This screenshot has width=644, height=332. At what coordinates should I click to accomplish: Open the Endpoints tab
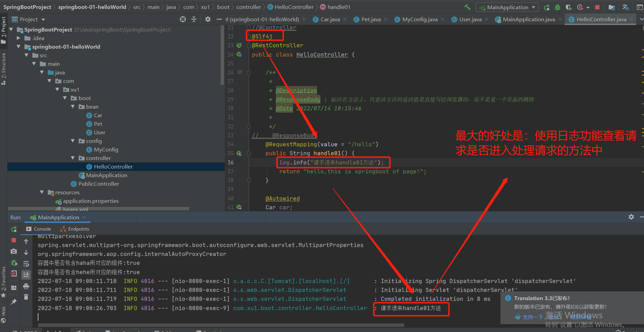coord(75,229)
